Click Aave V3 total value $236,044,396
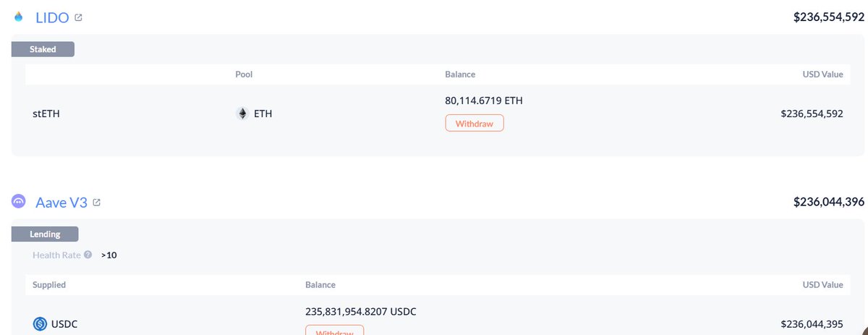 click(x=828, y=202)
